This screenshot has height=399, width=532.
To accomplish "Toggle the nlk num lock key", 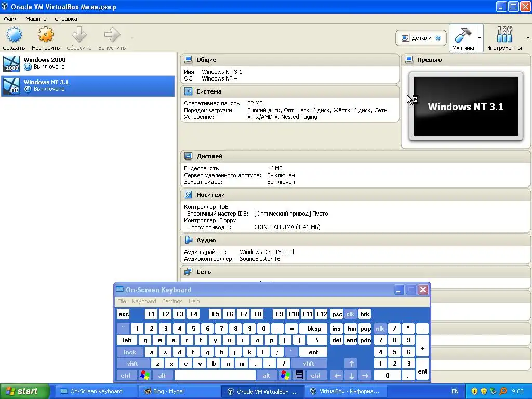I will point(380,328).
